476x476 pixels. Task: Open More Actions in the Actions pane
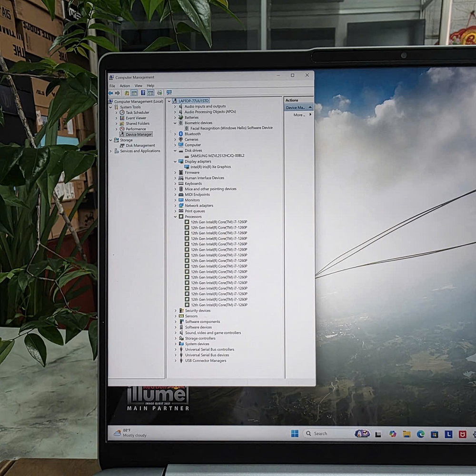(299, 115)
